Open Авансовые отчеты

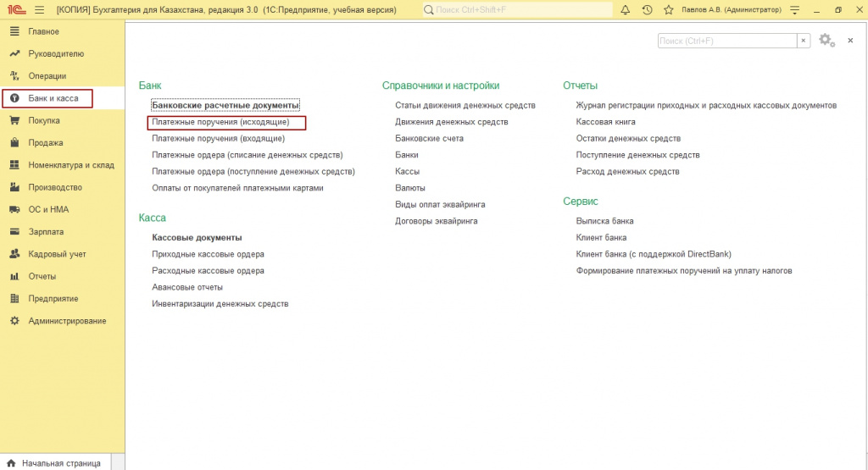187,287
